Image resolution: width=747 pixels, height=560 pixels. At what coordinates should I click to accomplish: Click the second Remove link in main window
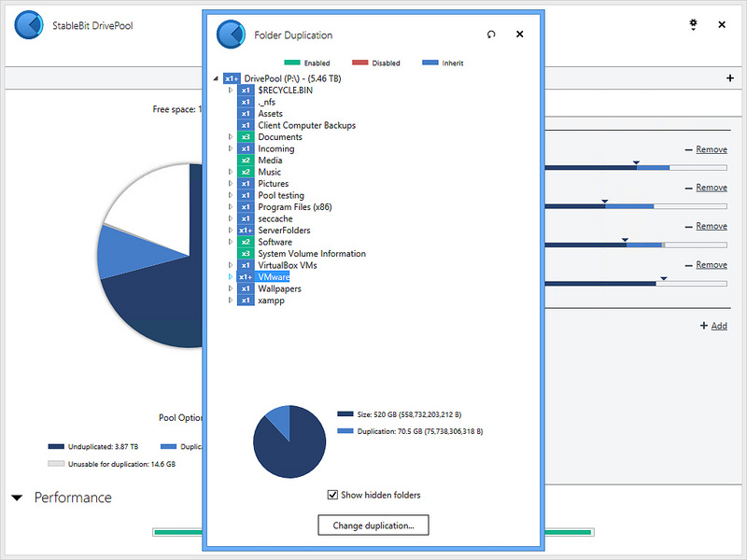[x=712, y=188]
